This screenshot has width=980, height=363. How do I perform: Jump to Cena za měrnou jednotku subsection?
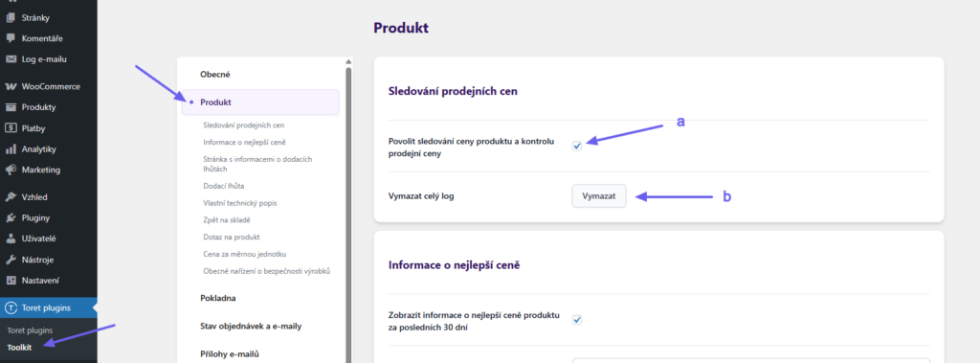[x=244, y=254]
